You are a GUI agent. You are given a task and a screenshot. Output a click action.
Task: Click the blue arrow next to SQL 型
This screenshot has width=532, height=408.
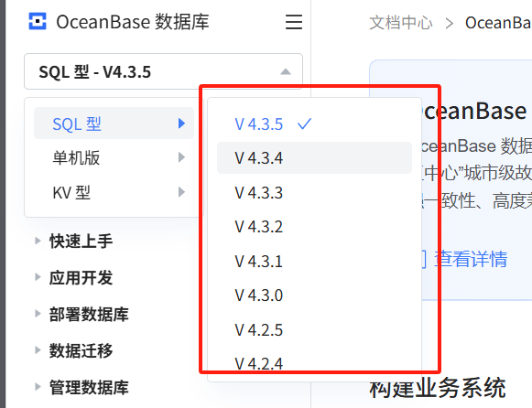click(x=182, y=123)
